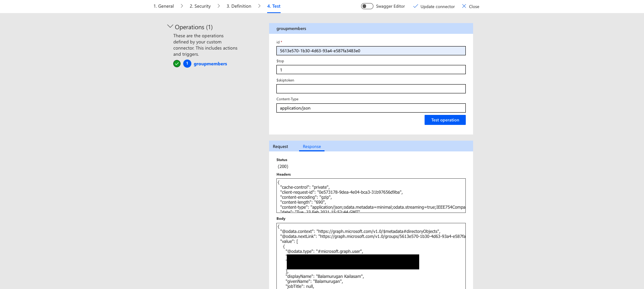Select the blue number 1 operation badge
Image resolution: width=644 pixels, height=289 pixels.
pyautogui.click(x=187, y=64)
